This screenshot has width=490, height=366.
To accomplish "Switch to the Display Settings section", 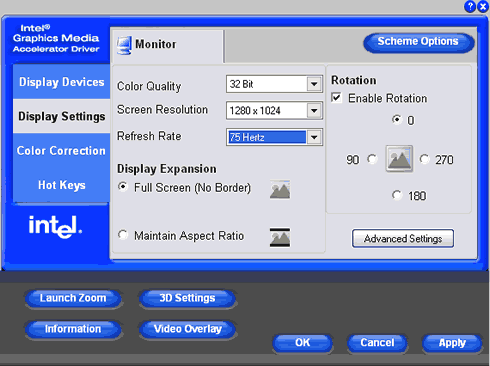I will click(61, 116).
